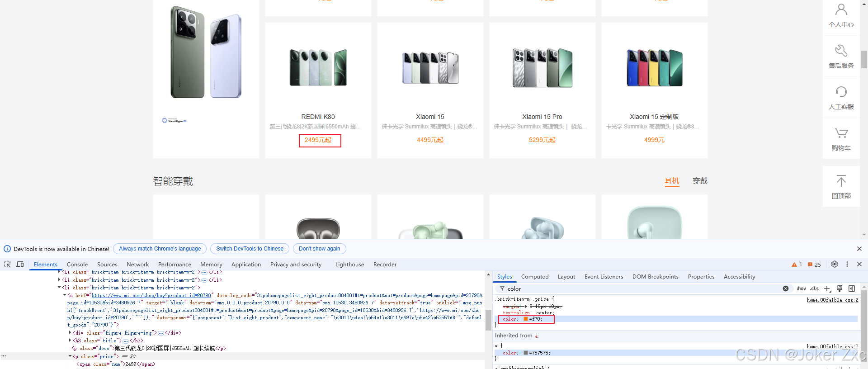Expand the ellipsis badge in h3 title node

126,341
